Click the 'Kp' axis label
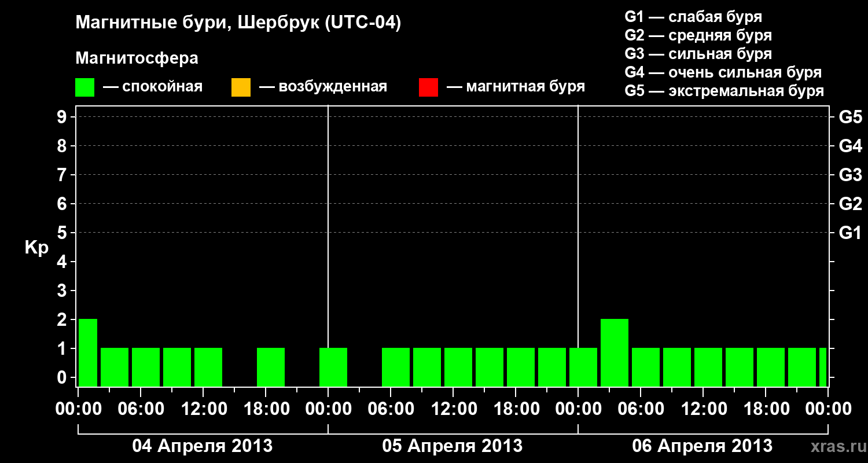The height and width of the screenshot is (463, 868). point(36,248)
